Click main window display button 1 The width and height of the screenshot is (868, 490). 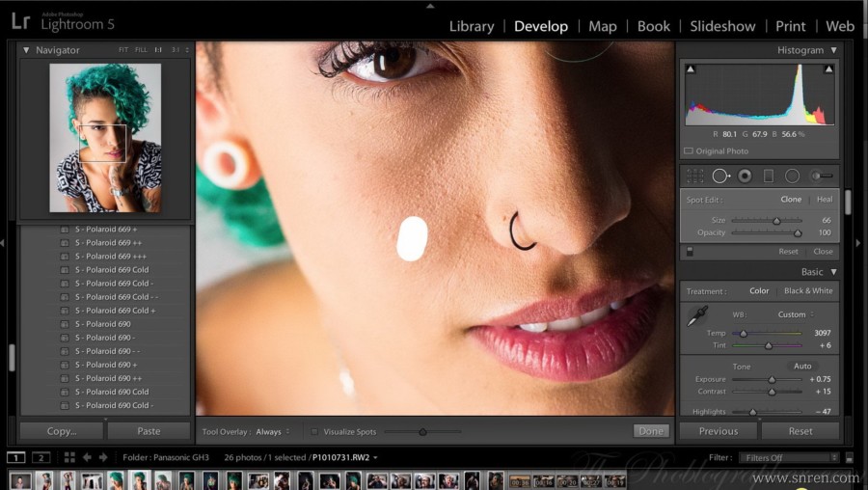tap(16, 457)
